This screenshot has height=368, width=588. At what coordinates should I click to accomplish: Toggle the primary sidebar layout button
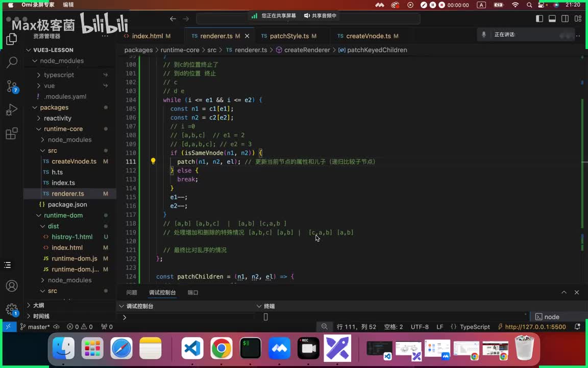tap(540, 19)
